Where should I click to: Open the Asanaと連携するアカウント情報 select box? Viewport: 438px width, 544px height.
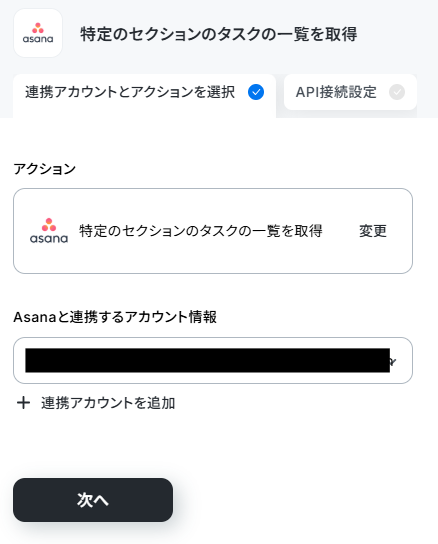coord(213,360)
